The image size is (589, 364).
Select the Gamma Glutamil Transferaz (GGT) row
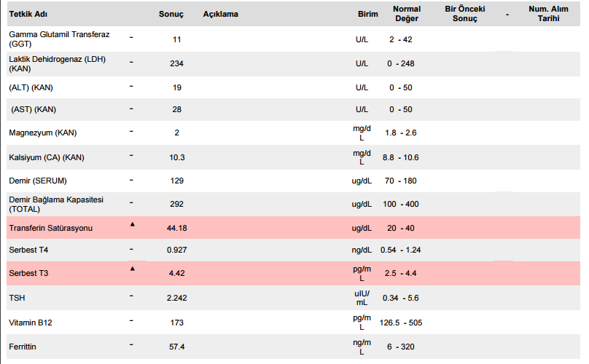pyautogui.click(x=293, y=39)
